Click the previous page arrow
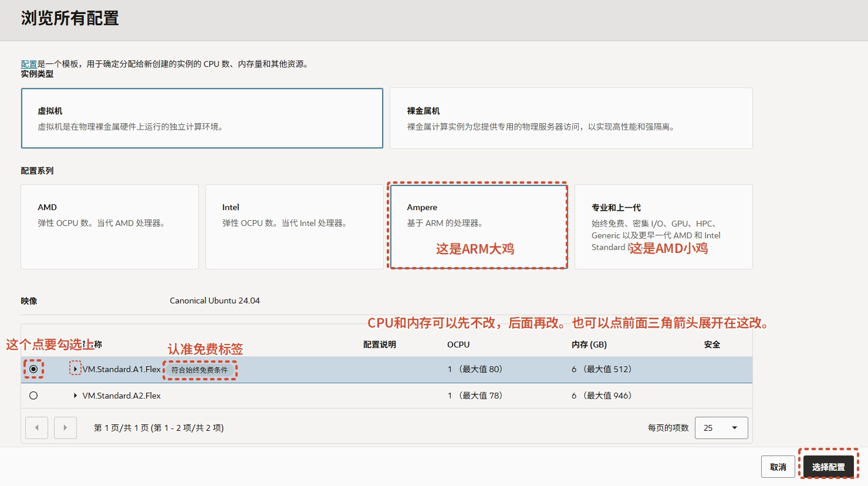Screen dimensions: 868x486 pyautogui.click(x=36, y=427)
